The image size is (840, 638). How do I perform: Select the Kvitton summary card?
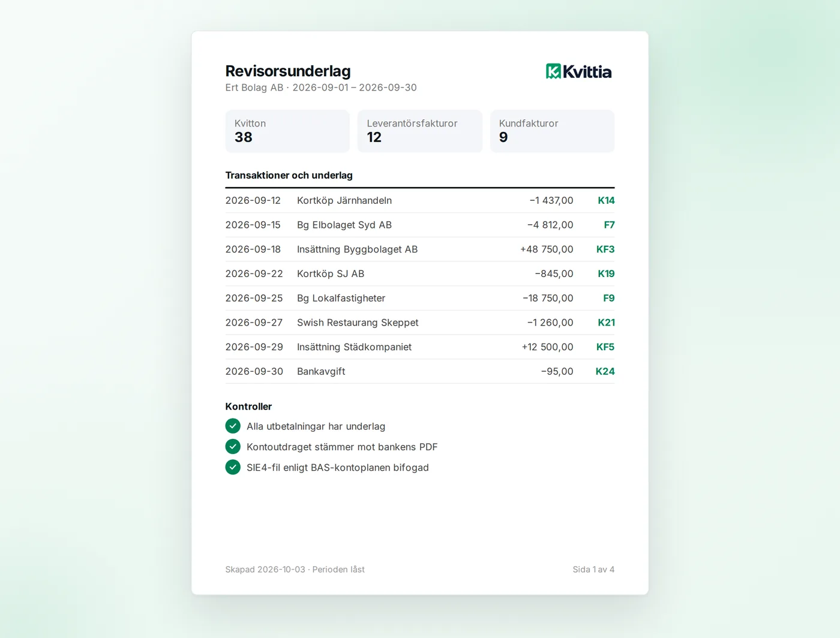coord(287,131)
